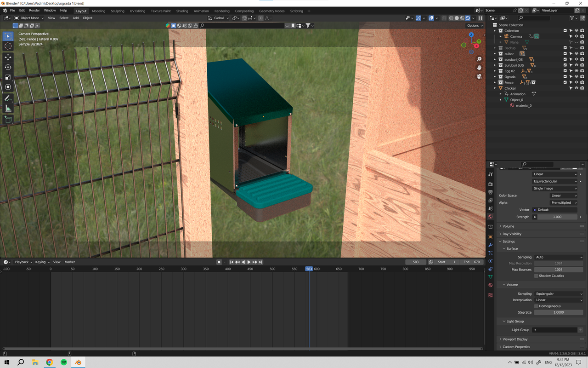Adjust the Strength value slider
588x368 pixels.
coord(557,217)
